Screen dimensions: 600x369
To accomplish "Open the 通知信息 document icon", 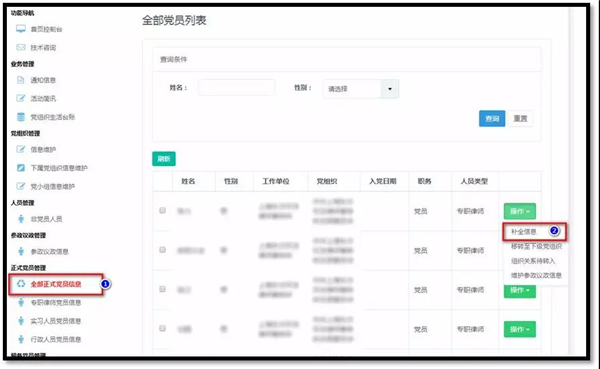I will pos(21,80).
